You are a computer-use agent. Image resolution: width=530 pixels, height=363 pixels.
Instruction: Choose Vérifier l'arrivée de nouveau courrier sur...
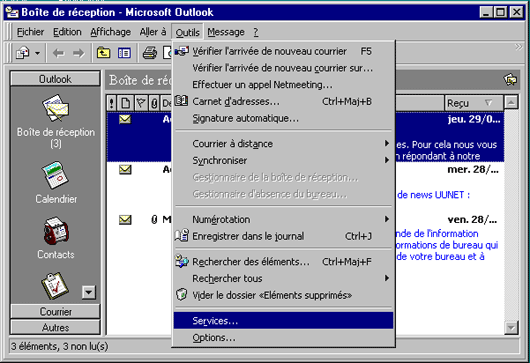(x=283, y=68)
